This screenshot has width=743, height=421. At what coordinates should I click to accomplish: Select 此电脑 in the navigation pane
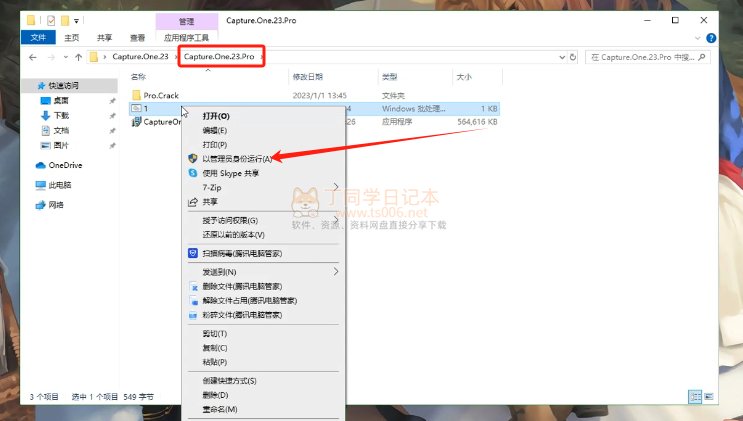tap(60, 185)
